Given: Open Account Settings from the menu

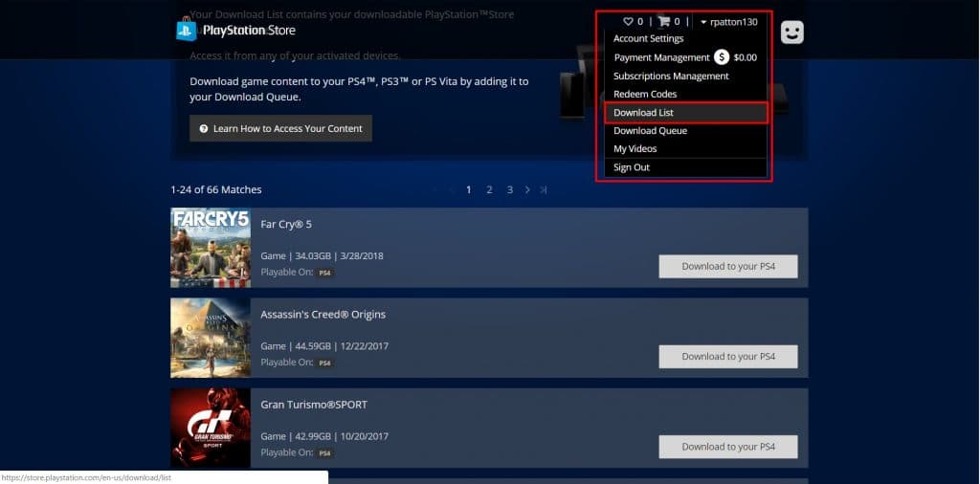Looking at the screenshot, I should (648, 38).
